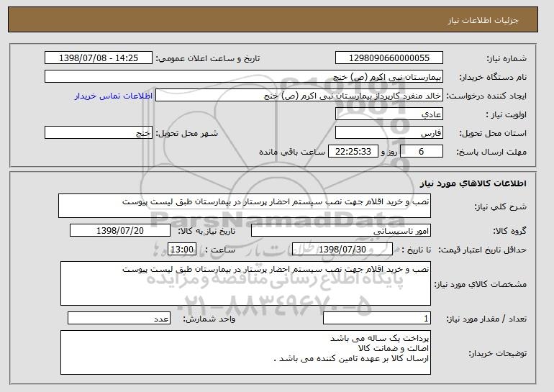Screen dimensions: 554x392
Task: Click the توضیحات خریدار notes text area
Action: 245,352
